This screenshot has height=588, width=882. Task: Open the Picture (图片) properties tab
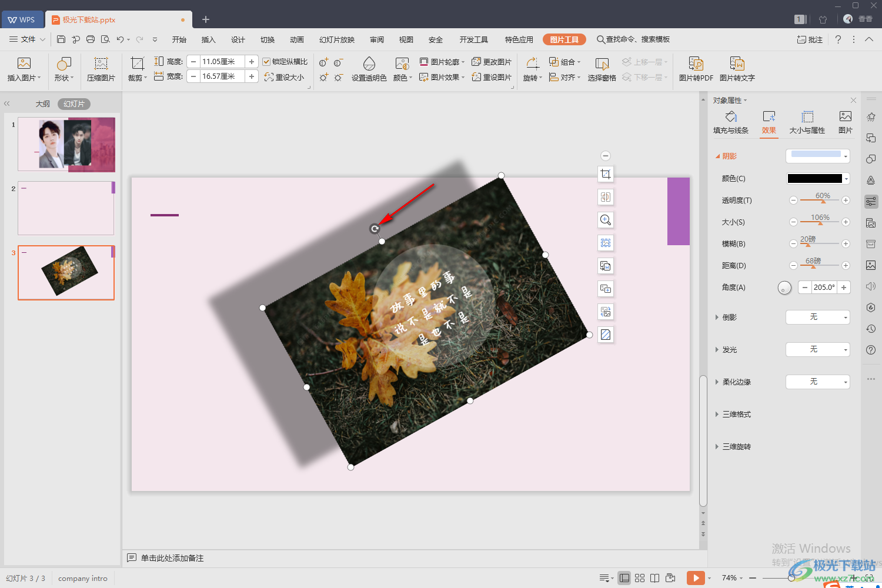coord(846,122)
